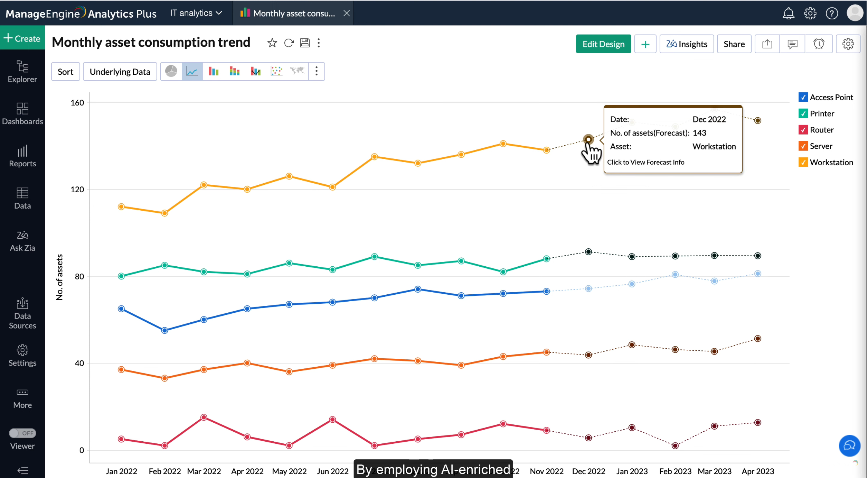868x478 pixels.
Task: Choose the stacked bar chart icon
Action: [235, 72]
